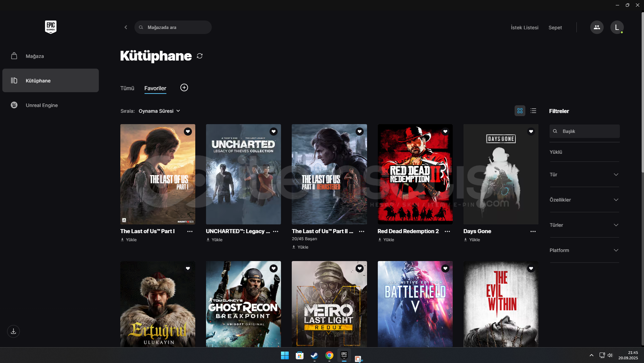Open the account profile avatar L
The width and height of the screenshot is (644, 363).
click(x=617, y=27)
